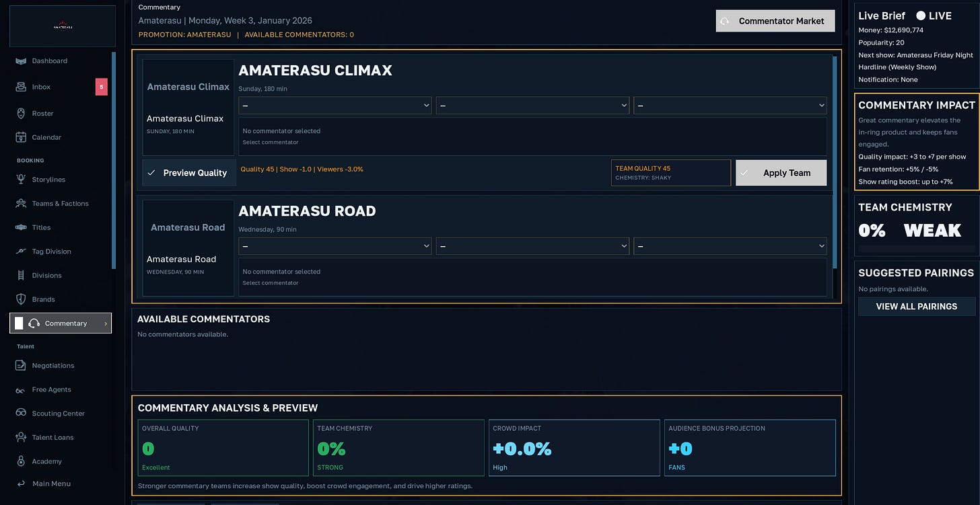Expand first commentator dropdown for Amaterasu Road
Image resolution: width=980 pixels, height=505 pixels.
click(x=335, y=246)
